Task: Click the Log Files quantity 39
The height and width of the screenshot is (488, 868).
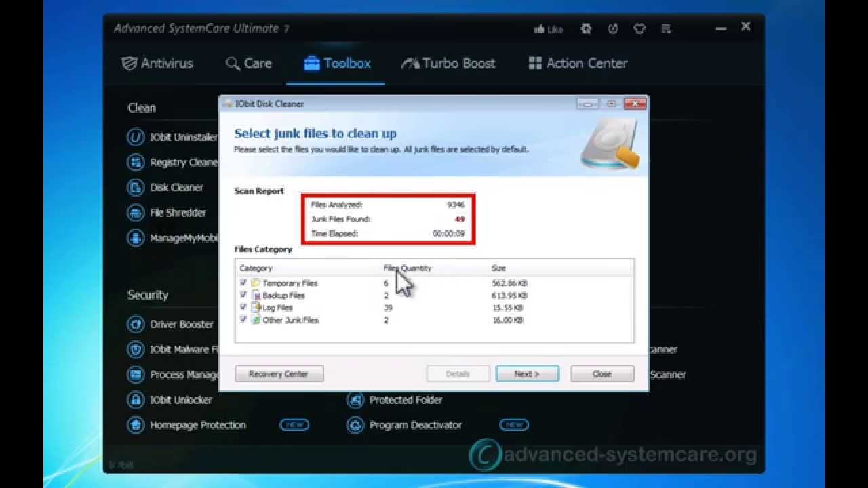Action: (388, 308)
